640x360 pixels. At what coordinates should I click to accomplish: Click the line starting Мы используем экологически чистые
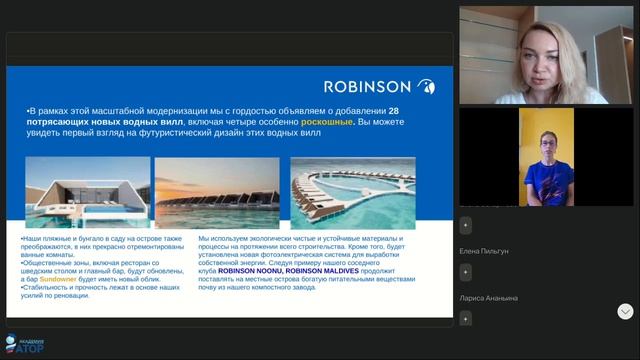(x=301, y=238)
